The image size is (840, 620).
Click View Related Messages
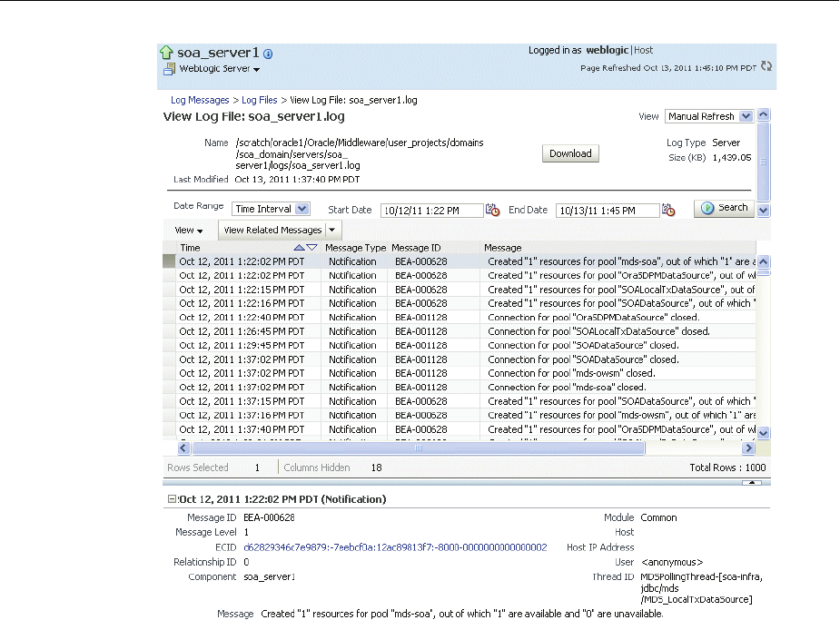pyautogui.click(x=272, y=230)
